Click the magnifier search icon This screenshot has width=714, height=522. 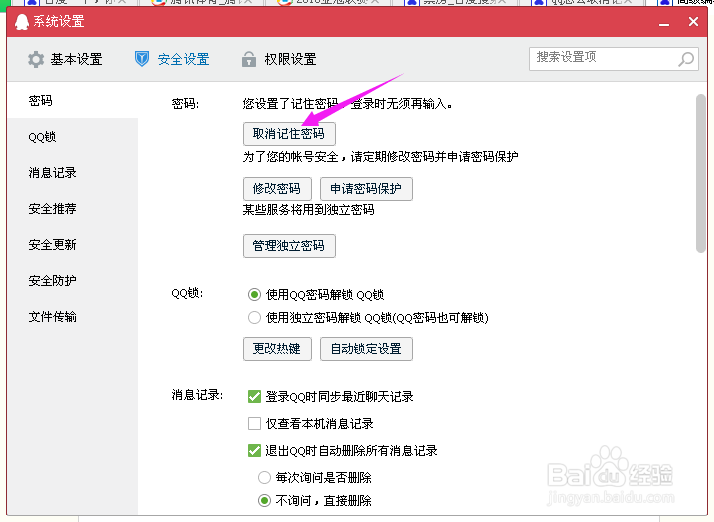[x=686, y=59]
